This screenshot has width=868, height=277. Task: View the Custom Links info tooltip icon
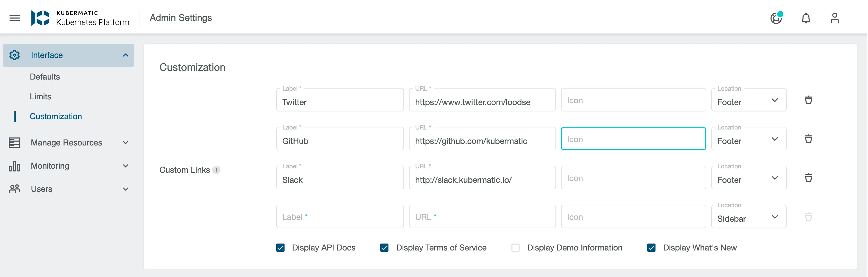(216, 170)
